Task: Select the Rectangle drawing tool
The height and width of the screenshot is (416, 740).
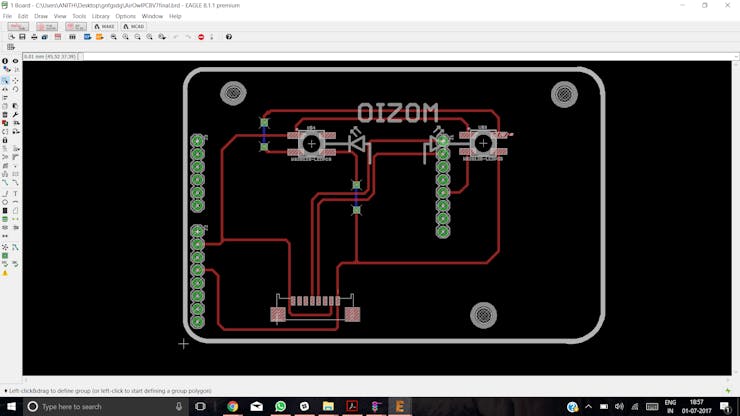Action: pos(5,211)
